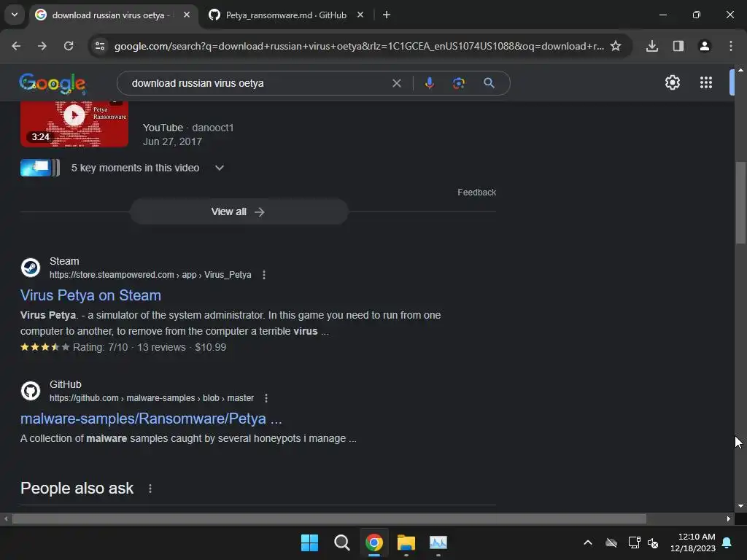Click Chrome icon in taskbar
The height and width of the screenshot is (560, 747).
coord(374,542)
